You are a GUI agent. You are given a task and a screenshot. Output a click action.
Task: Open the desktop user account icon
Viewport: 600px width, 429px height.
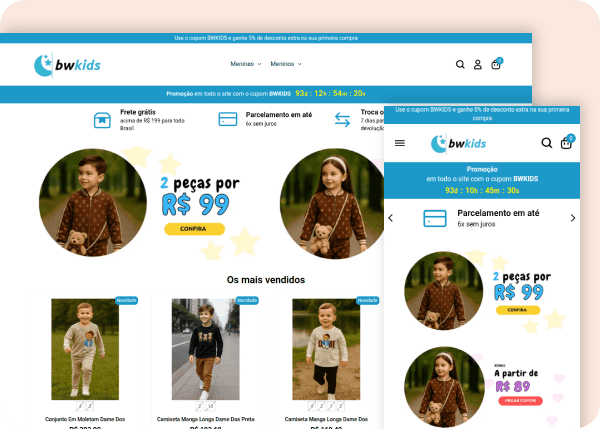(478, 64)
